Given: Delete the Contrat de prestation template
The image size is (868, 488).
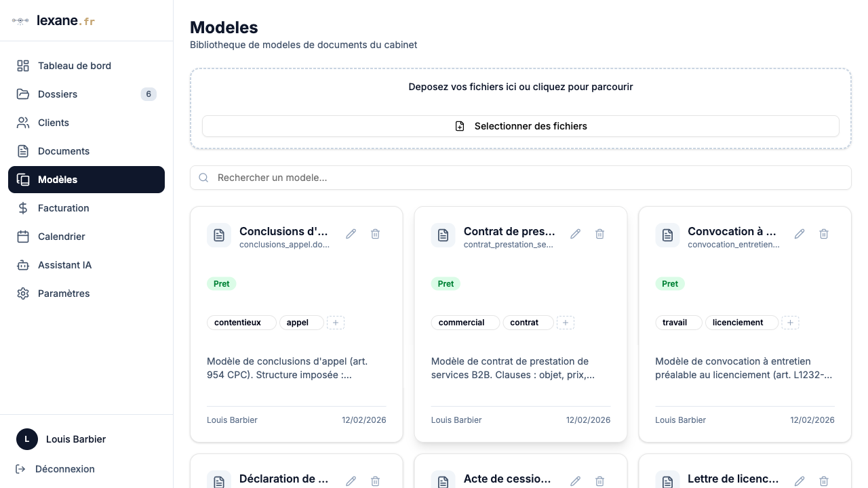Looking at the screenshot, I should tap(599, 233).
